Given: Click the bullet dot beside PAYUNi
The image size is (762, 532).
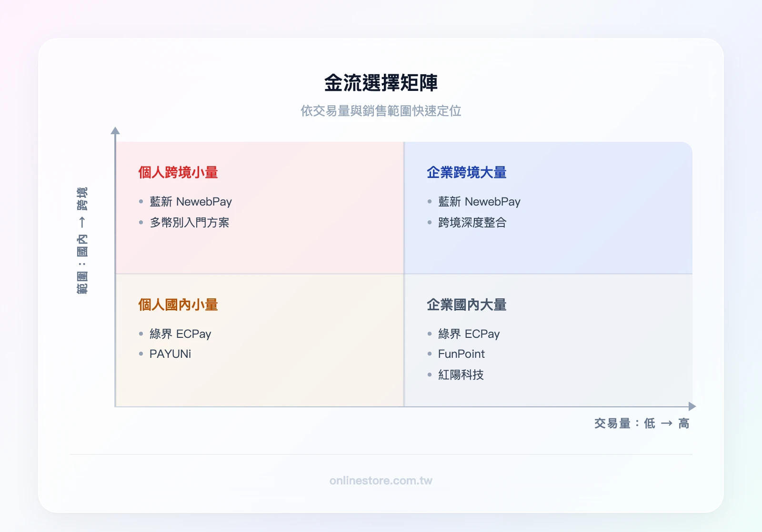Looking at the screenshot, I should 140,354.
